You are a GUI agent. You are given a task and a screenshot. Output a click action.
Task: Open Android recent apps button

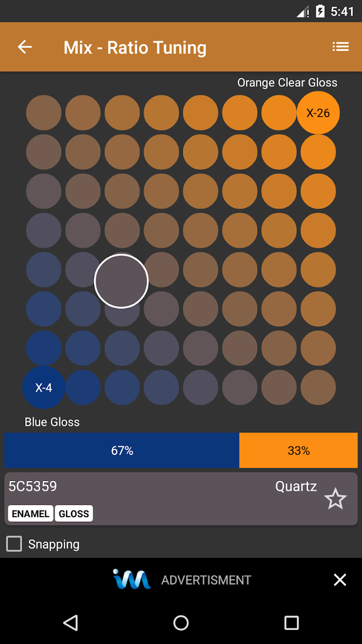[291, 623]
